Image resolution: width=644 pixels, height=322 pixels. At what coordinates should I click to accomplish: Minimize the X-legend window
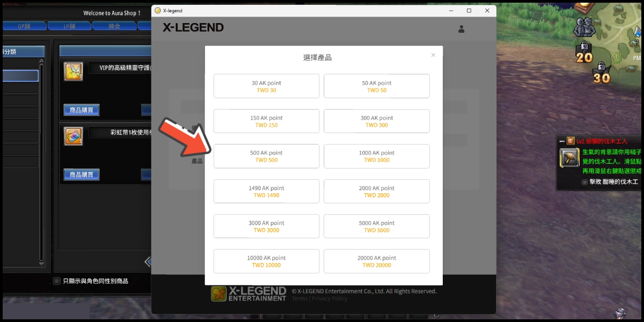(x=451, y=11)
